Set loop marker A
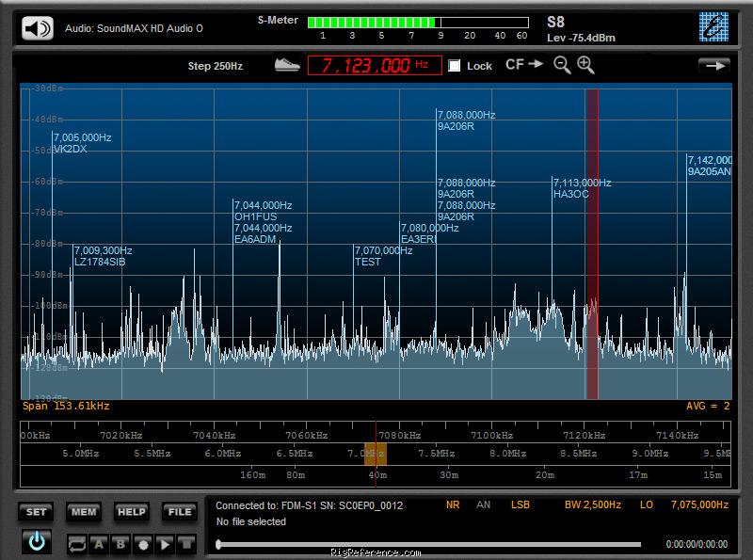The width and height of the screenshot is (753, 560). [x=99, y=544]
